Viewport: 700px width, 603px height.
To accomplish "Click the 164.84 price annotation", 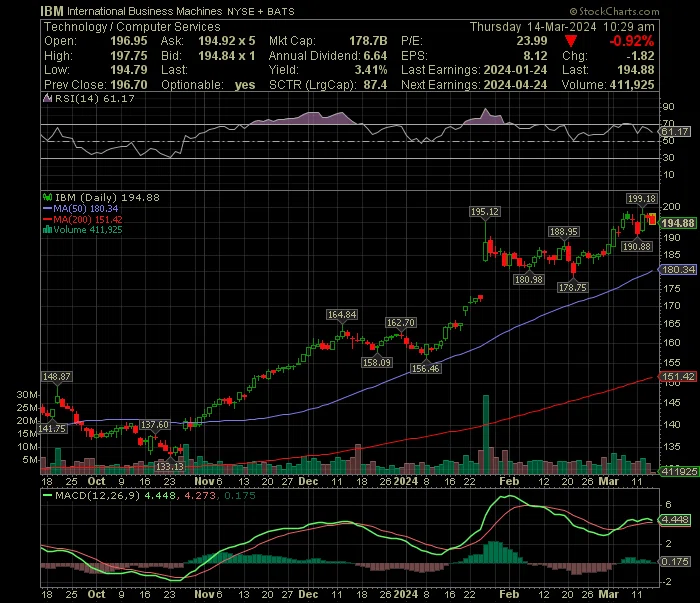I will (x=342, y=315).
